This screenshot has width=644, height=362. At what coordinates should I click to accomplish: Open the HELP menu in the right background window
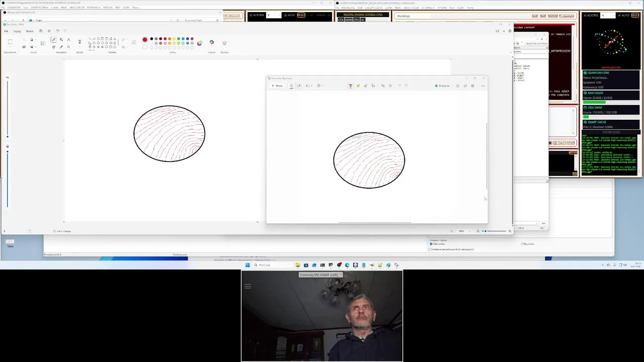pos(451,8)
